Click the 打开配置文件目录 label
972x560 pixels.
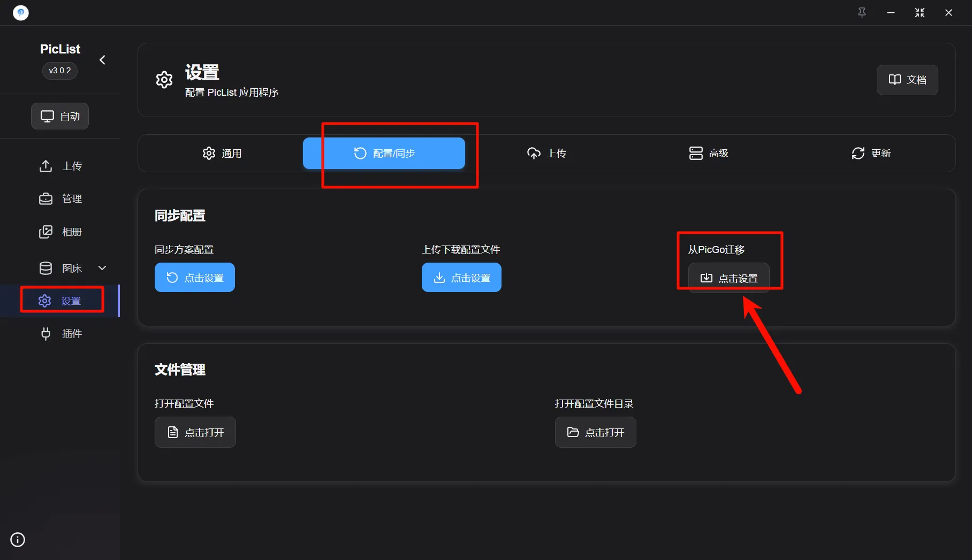(x=594, y=404)
